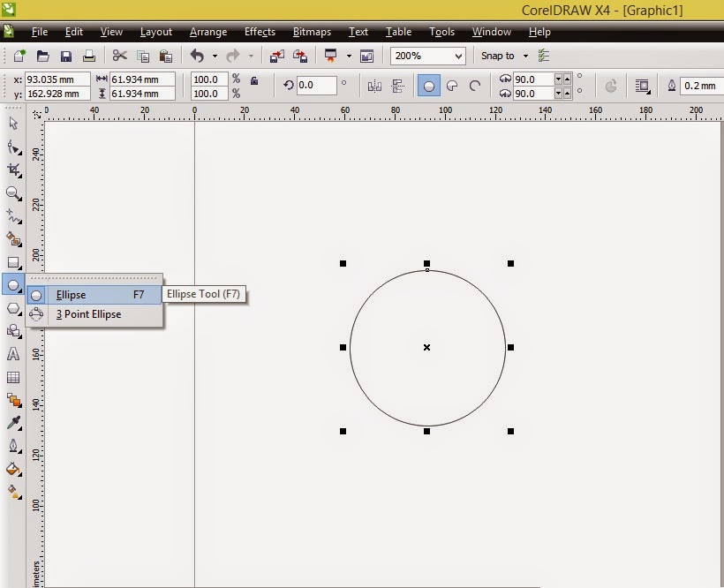Toggle the Pie shape mode button
This screenshot has height=588, width=724.
click(452, 86)
